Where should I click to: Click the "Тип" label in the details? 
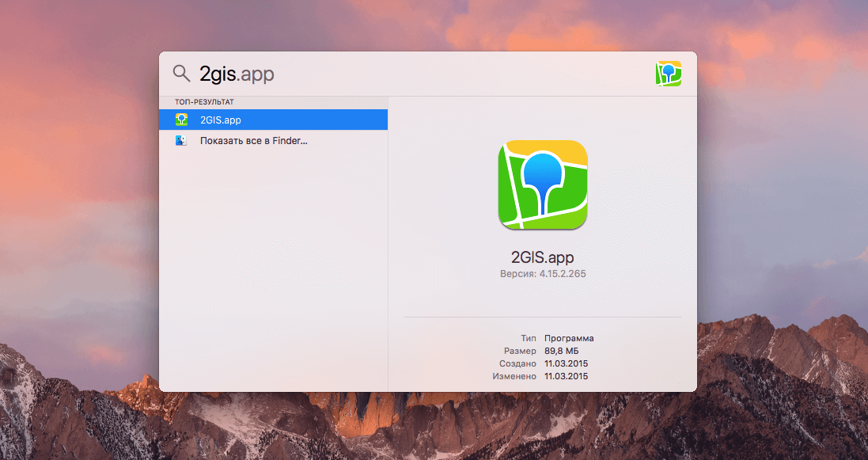(x=528, y=338)
